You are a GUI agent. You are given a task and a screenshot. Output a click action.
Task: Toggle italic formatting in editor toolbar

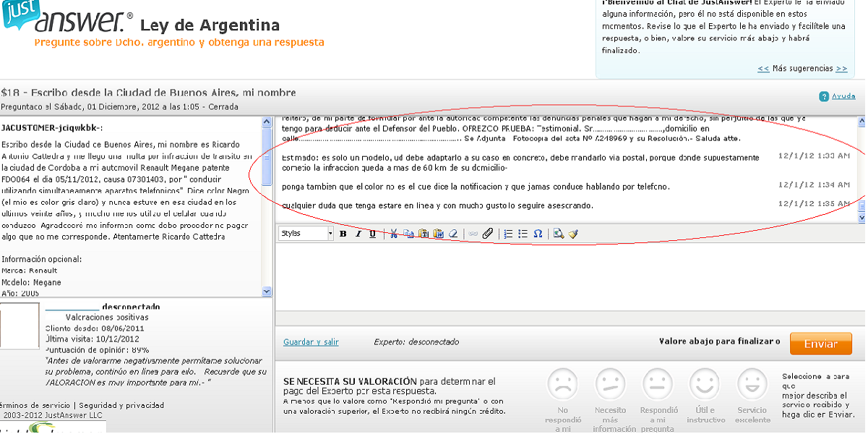coord(358,234)
